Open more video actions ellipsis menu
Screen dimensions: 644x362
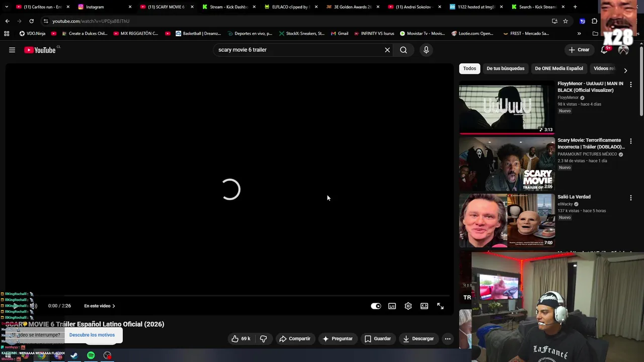click(x=448, y=339)
